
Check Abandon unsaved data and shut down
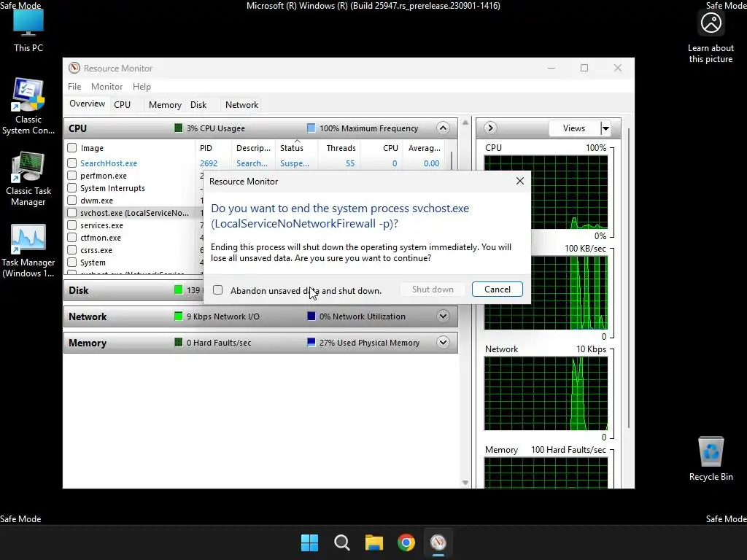point(217,290)
